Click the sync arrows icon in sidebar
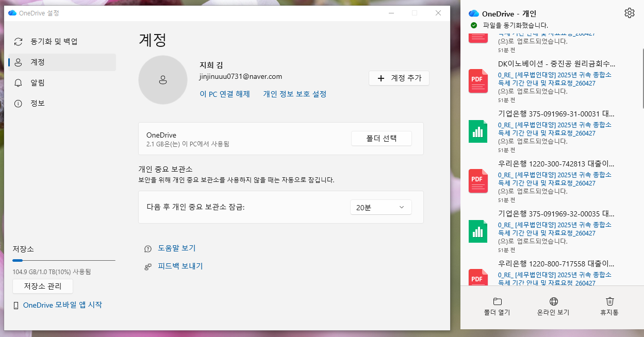This screenshot has width=644, height=337. click(x=19, y=42)
